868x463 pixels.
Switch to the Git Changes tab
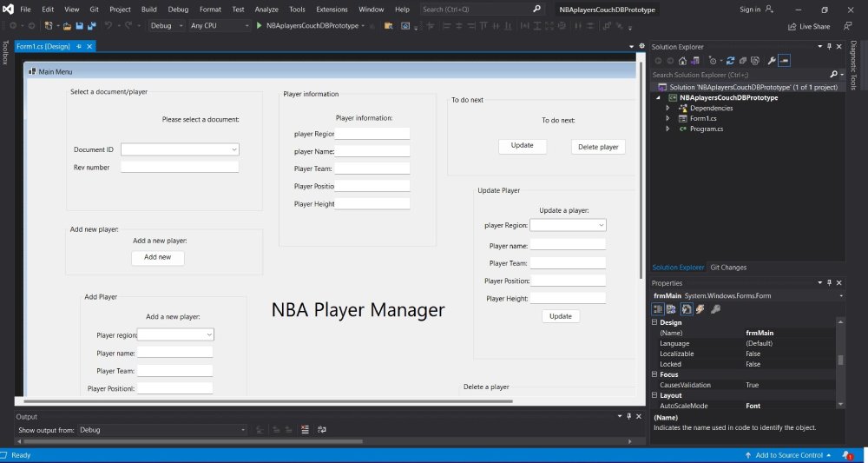pos(727,268)
